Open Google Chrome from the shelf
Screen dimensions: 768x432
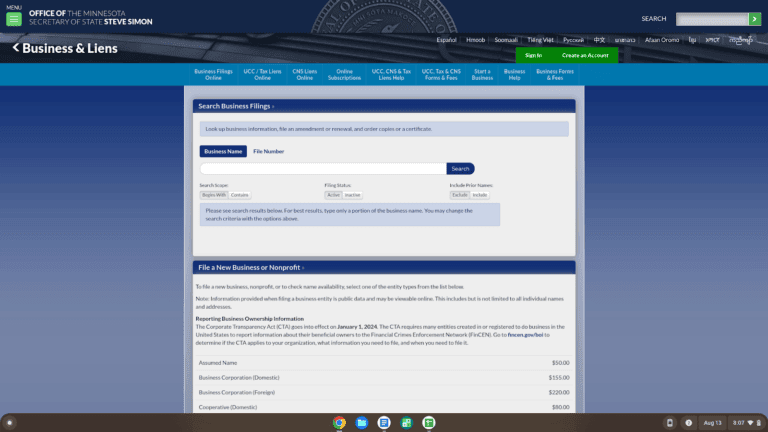(339, 423)
